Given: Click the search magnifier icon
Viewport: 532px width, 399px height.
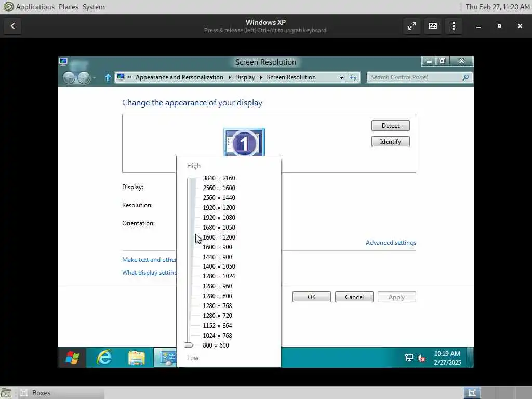Looking at the screenshot, I should point(465,78).
